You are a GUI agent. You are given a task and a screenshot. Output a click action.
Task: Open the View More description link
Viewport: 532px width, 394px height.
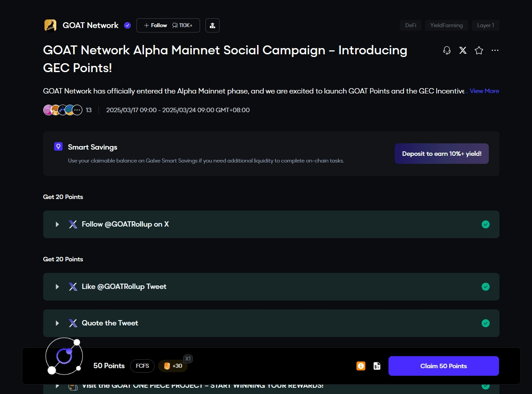pyautogui.click(x=484, y=91)
